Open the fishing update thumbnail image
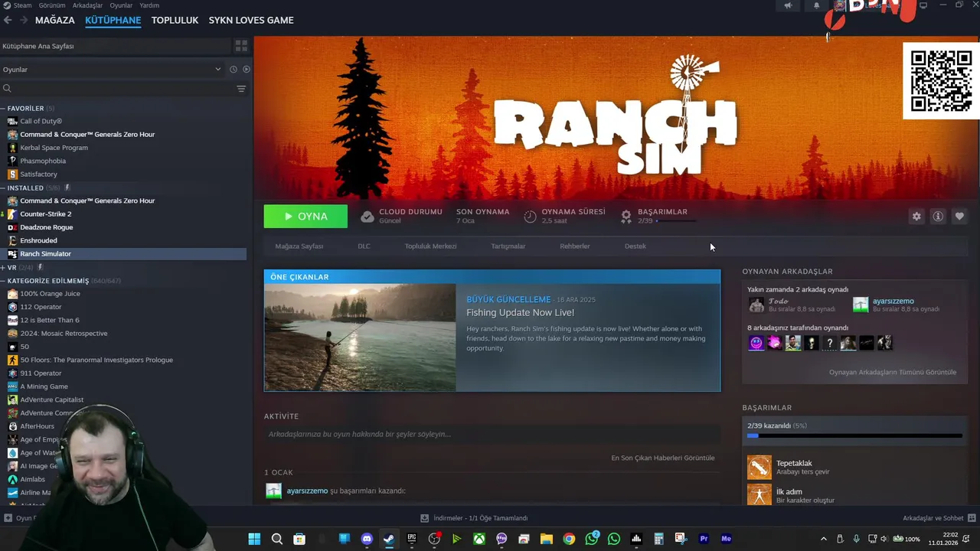The width and height of the screenshot is (980, 551). tap(360, 337)
